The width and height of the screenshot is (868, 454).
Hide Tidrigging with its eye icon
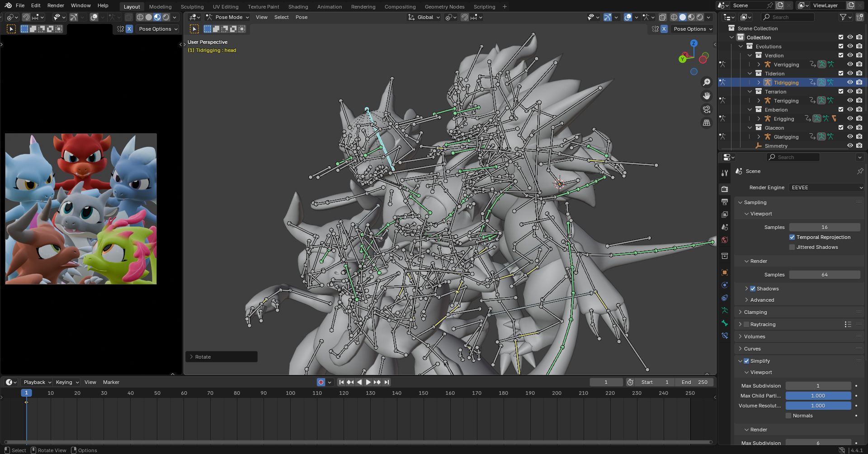pos(850,82)
